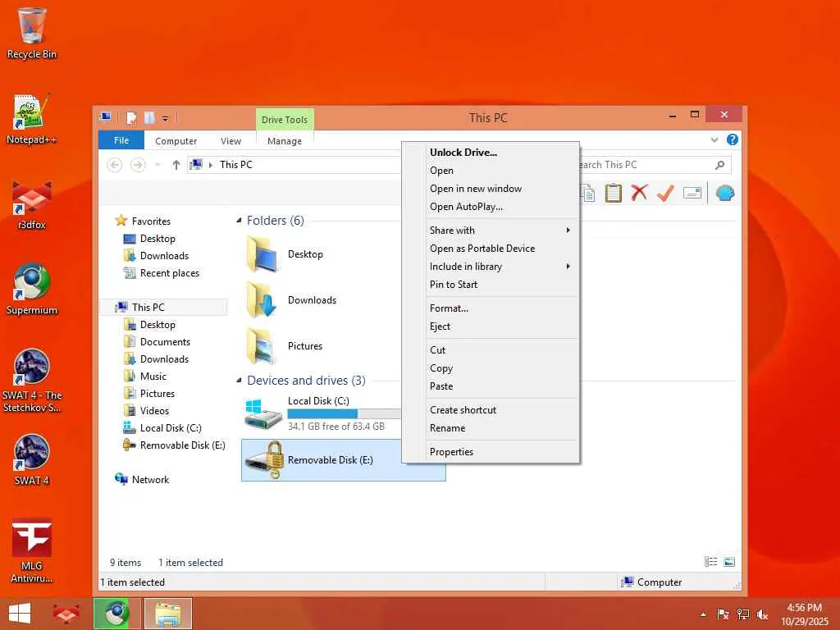Open the Computer ribbon tab
This screenshot has height=630, width=840.
click(176, 141)
